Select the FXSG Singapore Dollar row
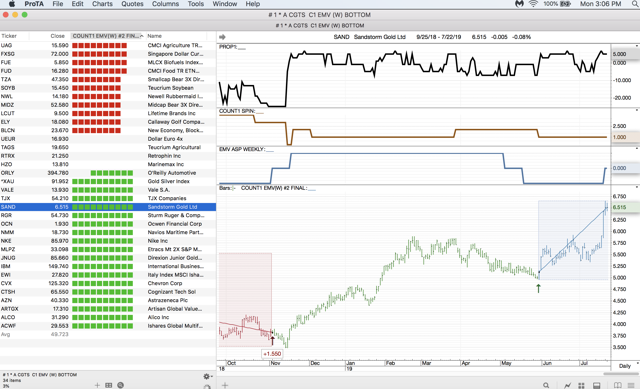 pos(108,54)
